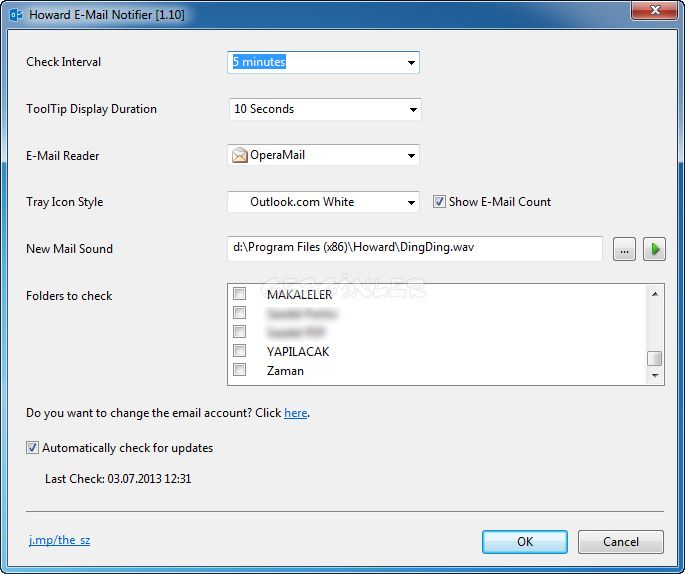Select the Zaman folder name
The width and height of the screenshot is (685, 574).
(x=285, y=371)
